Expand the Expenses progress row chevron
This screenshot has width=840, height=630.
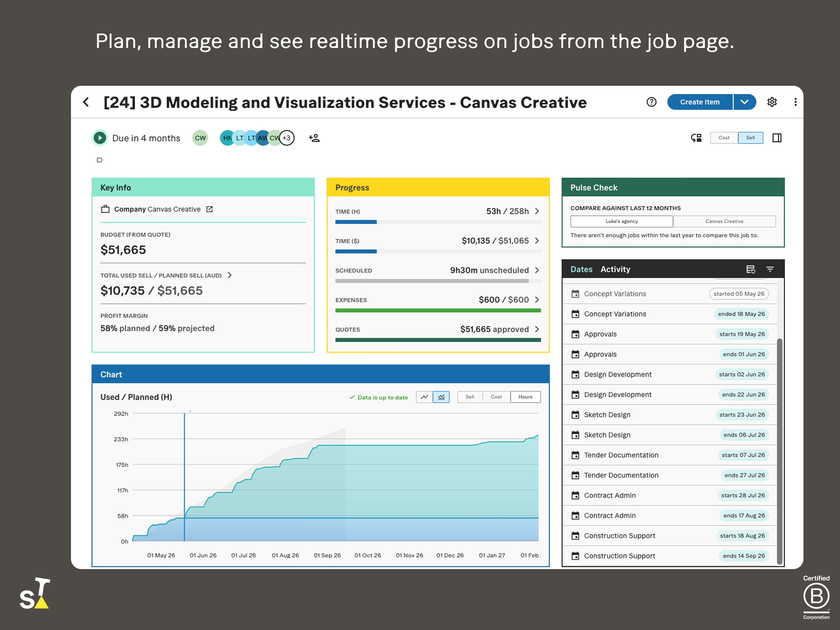[x=537, y=300]
